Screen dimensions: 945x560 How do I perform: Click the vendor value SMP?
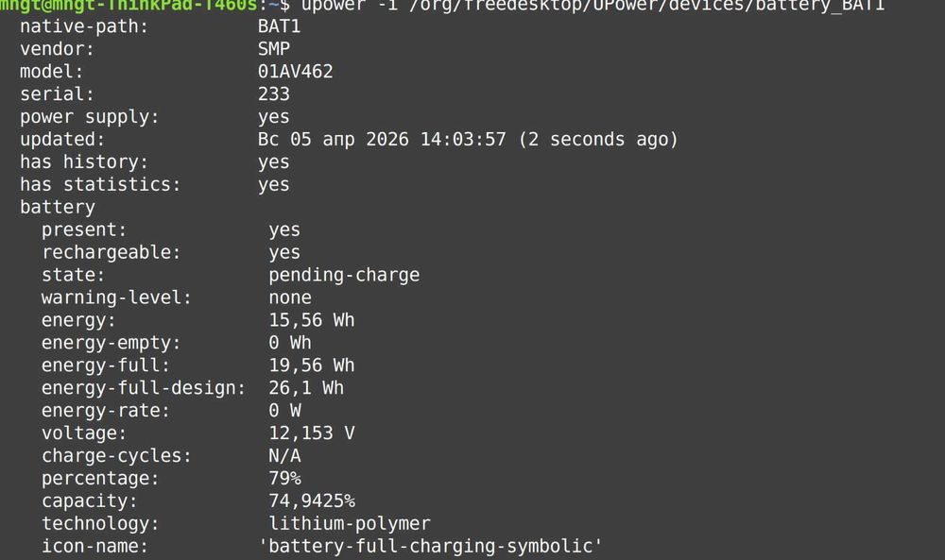(274, 49)
